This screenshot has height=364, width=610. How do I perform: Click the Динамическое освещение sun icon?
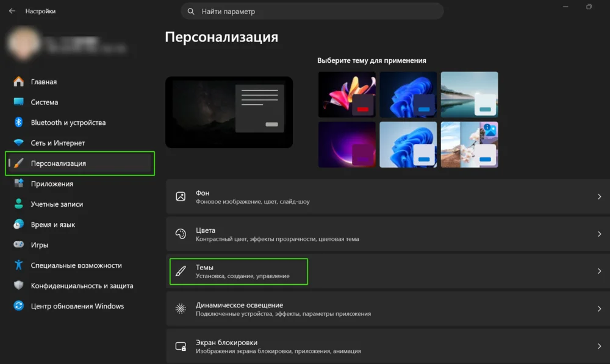coord(181,309)
